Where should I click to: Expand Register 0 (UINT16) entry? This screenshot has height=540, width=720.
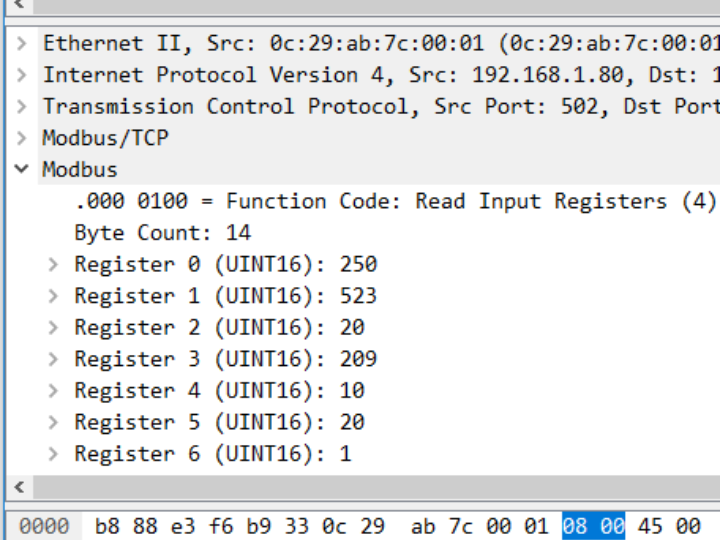click(54, 265)
